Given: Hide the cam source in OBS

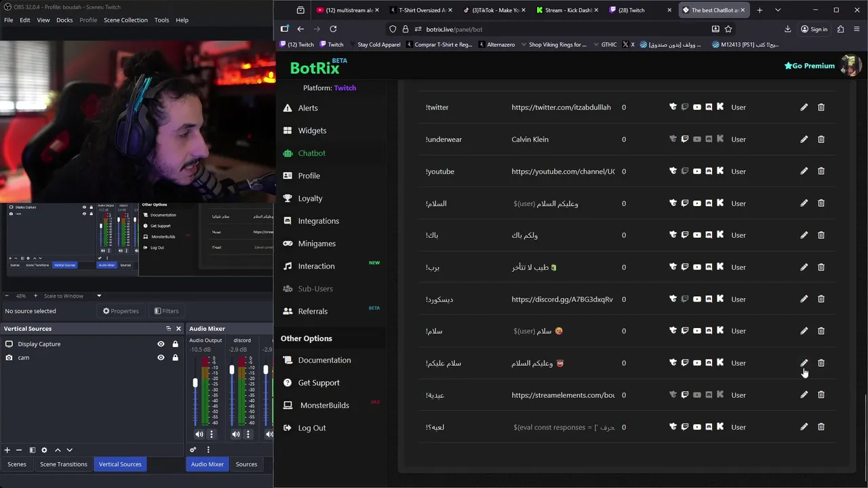Looking at the screenshot, I should pos(161,357).
